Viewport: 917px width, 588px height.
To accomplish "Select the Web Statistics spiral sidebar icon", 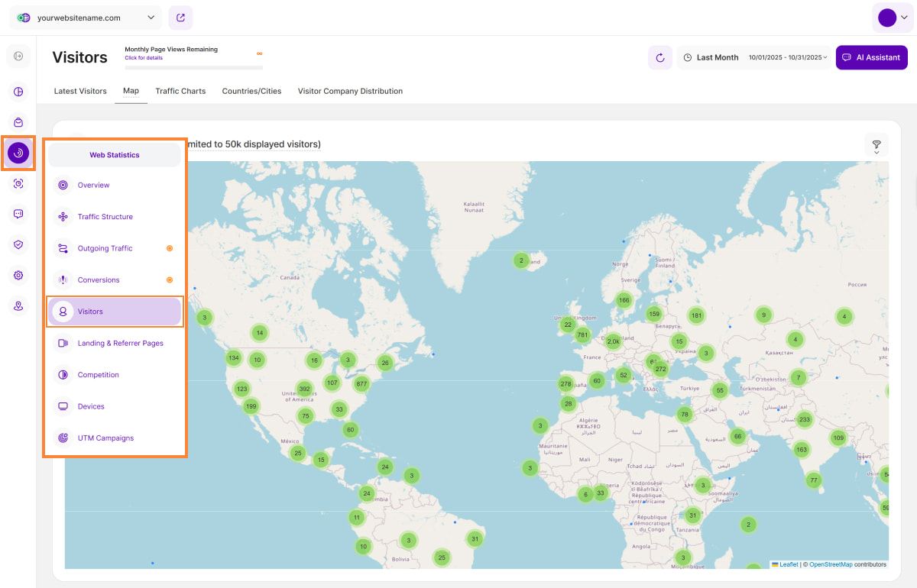I will (18, 153).
